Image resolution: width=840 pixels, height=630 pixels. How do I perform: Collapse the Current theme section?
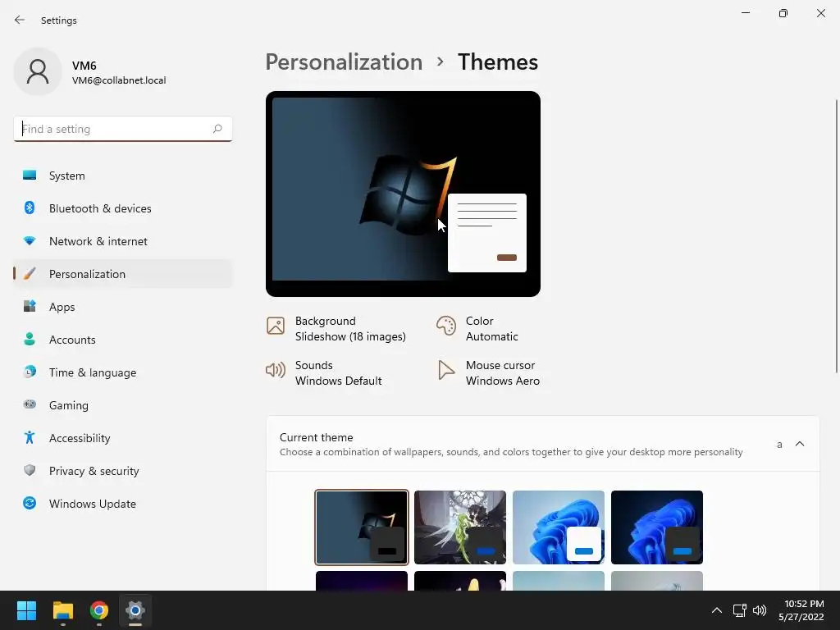(x=800, y=444)
